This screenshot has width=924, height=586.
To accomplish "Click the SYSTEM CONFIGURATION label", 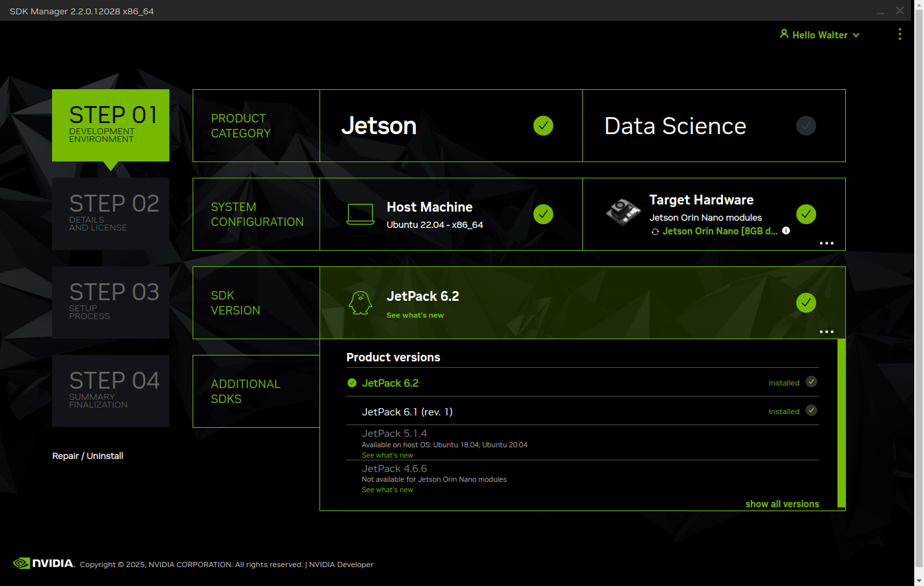I will (x=257, y=214).
